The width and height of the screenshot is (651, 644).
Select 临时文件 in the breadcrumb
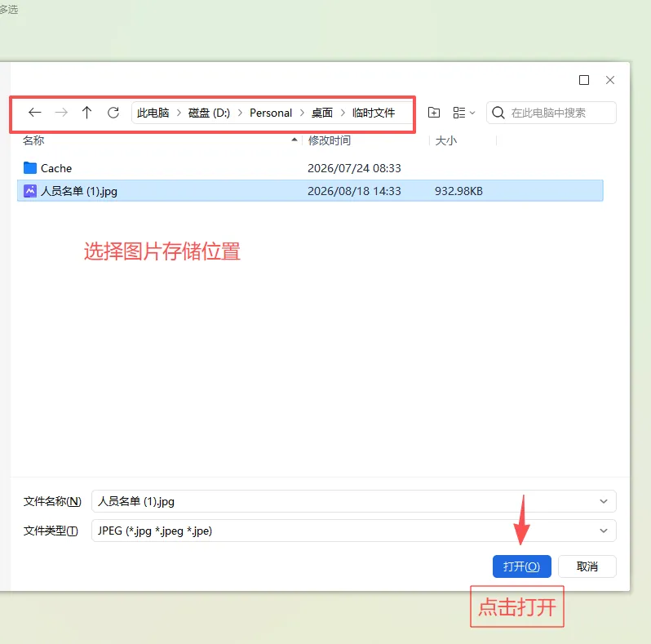[x=374, y=113]
